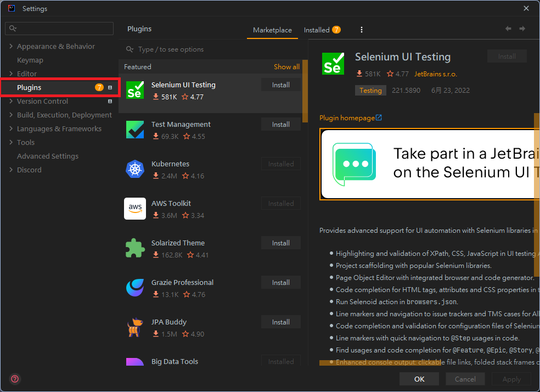This screenshot has height=392, width=540.
Task: Click the back navigation arrow
Action: pyautogui.click(x=508, y=28)
